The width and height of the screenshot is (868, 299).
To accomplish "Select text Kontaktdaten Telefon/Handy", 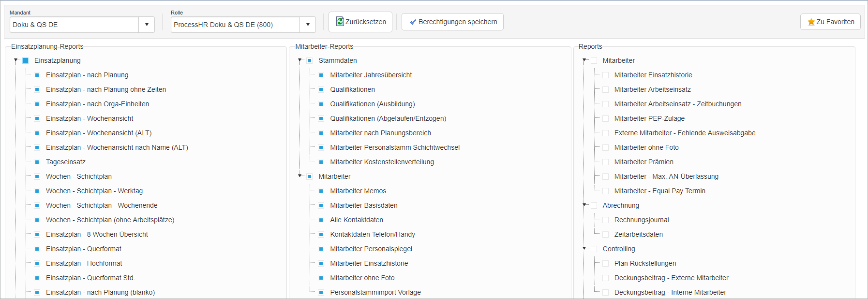I will [x=373, y=234].
